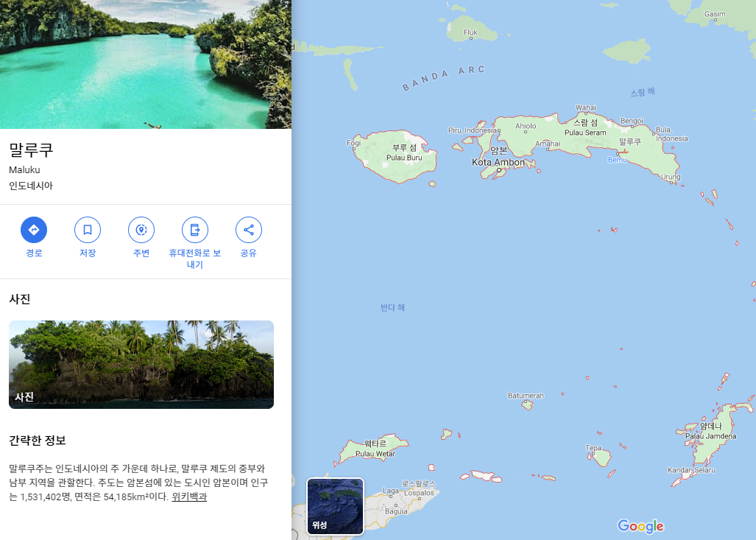Click the Tepa island label
The height and width of the screenshot is (540, 756).
[593, 448]
